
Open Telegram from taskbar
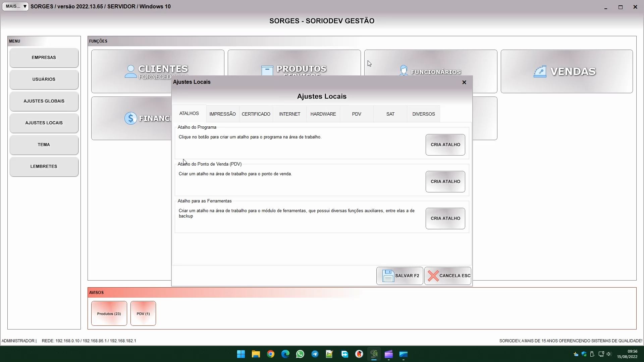coord(315,354)
